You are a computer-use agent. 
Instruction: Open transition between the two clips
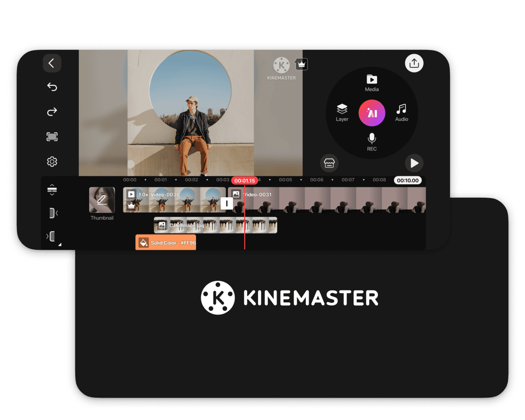(227, 203)
